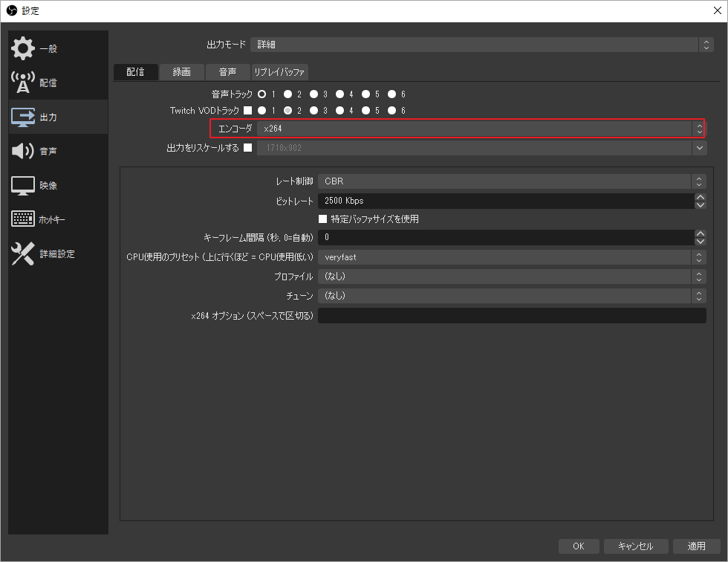Select the 出力 (Output) monitor icon
Image resolution: width=728 pixels, height=562 pixels.
(x=23, y=117)
